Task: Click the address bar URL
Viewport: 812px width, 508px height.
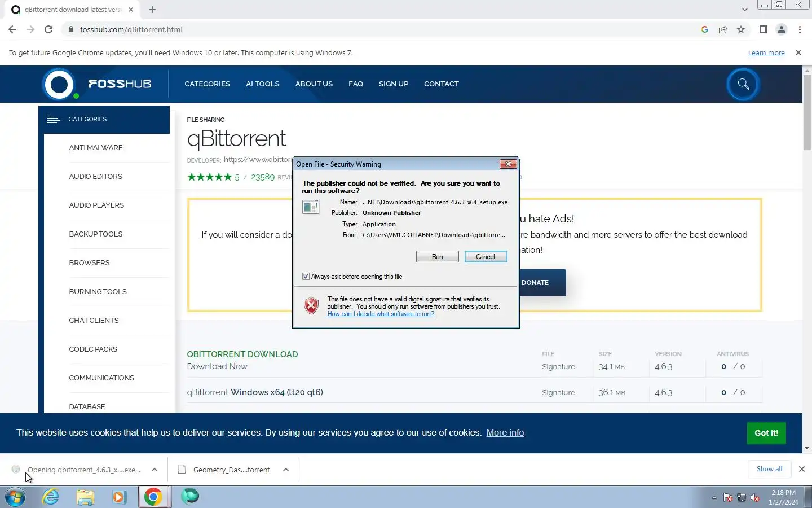Action: point(131,29)
